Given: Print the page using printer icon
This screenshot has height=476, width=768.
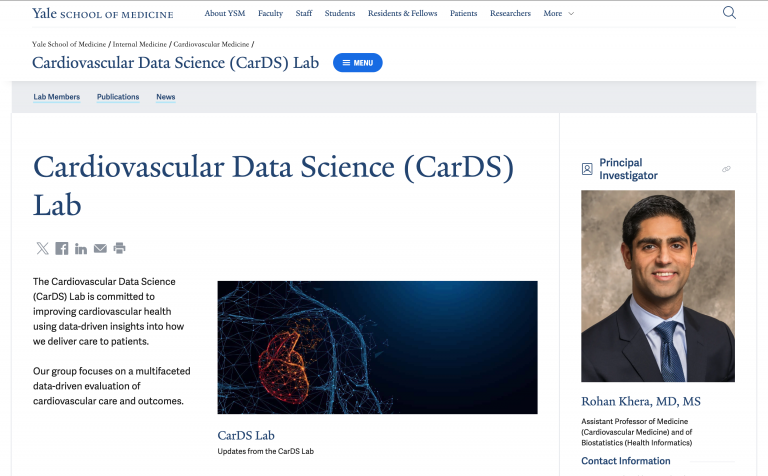Looking at the screenshot, I should (120, 248).
